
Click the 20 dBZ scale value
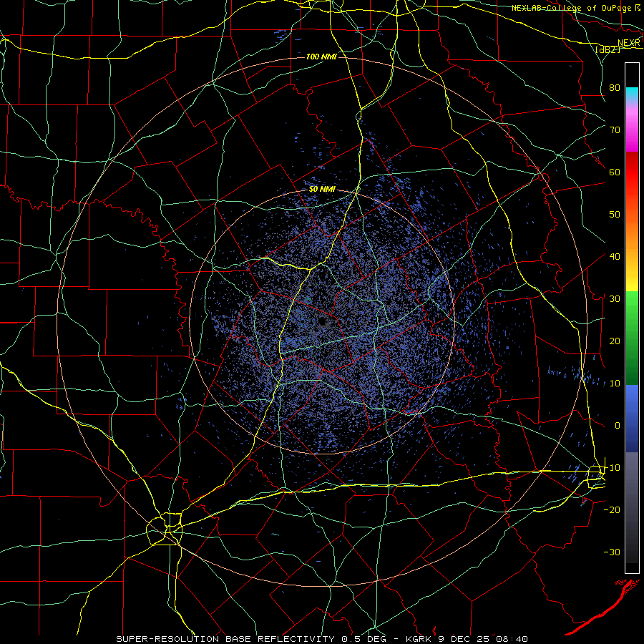click(615, 341)
